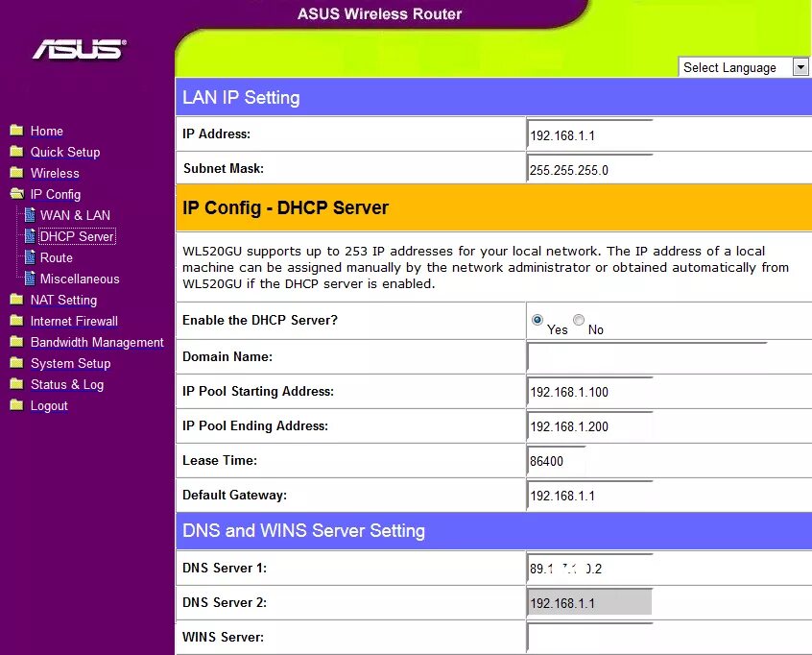This screenshot has height=655, width=812.
Task: Click the DNS Server 1 field
Action: [x=589, y=568]
